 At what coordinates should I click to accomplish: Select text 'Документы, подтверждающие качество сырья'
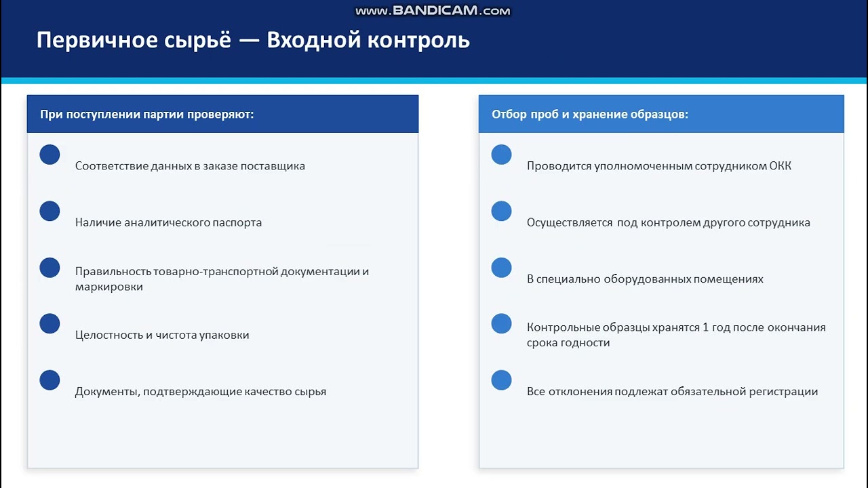point(201,392)
